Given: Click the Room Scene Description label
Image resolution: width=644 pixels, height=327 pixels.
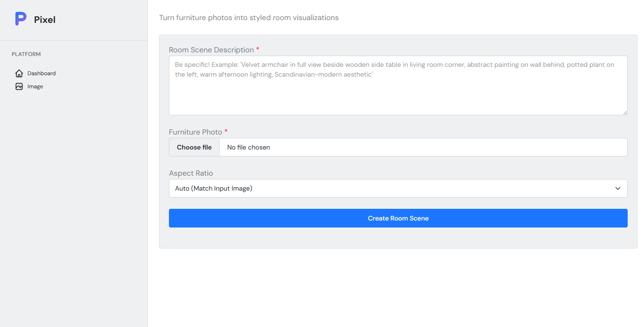Looking at the screenshot, I should pos(212,50).
